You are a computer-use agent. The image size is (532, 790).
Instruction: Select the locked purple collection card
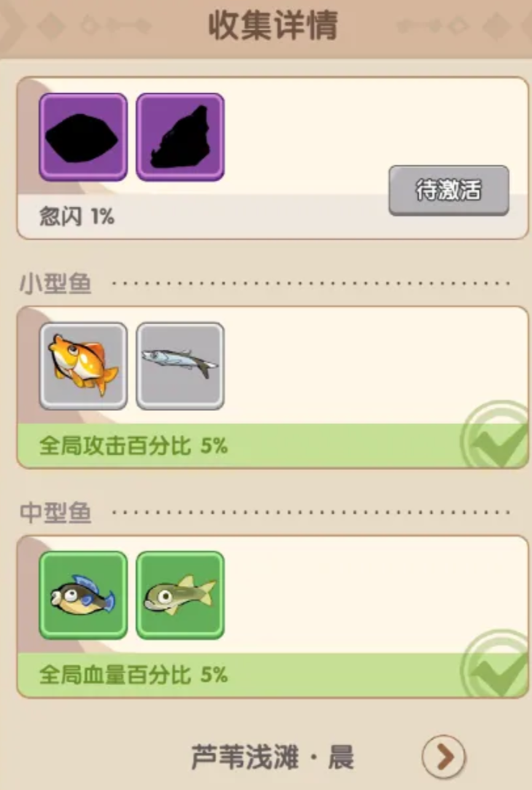[273, 158]
